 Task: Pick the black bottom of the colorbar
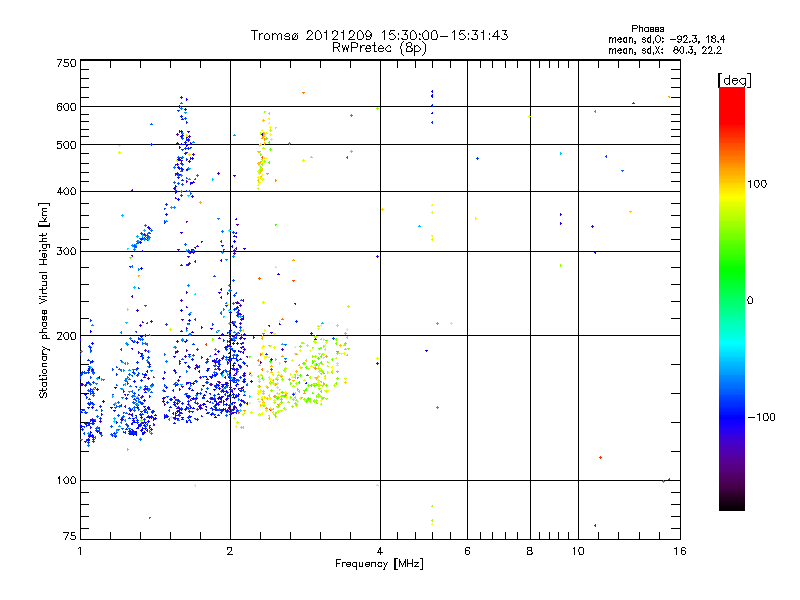click(732, 505)
